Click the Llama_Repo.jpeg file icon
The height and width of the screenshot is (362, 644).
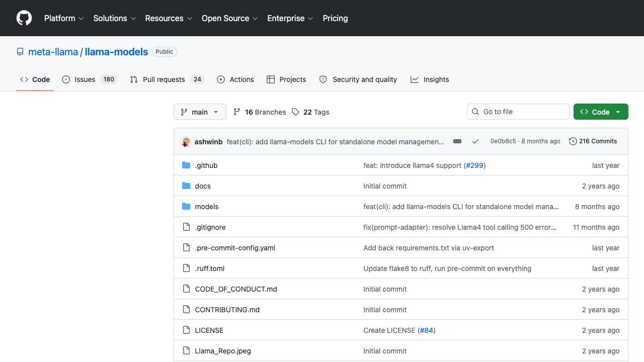click(186, 351)
